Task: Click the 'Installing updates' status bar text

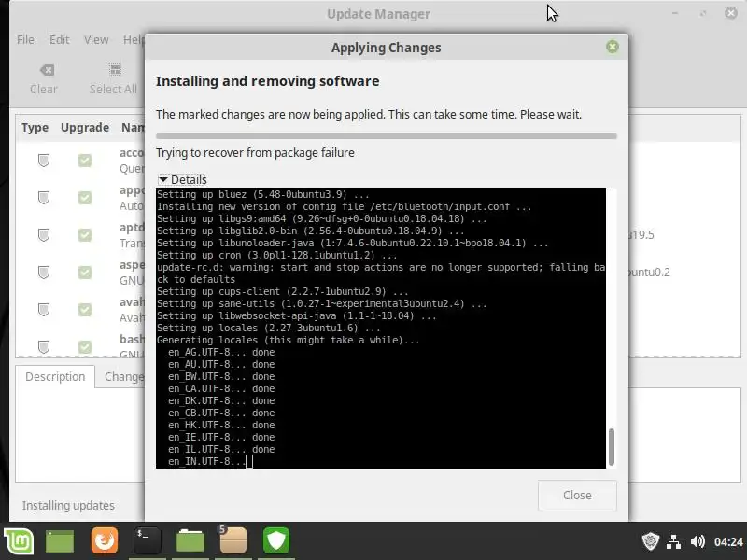Action: pyautogui.click(x=68, y=505)
